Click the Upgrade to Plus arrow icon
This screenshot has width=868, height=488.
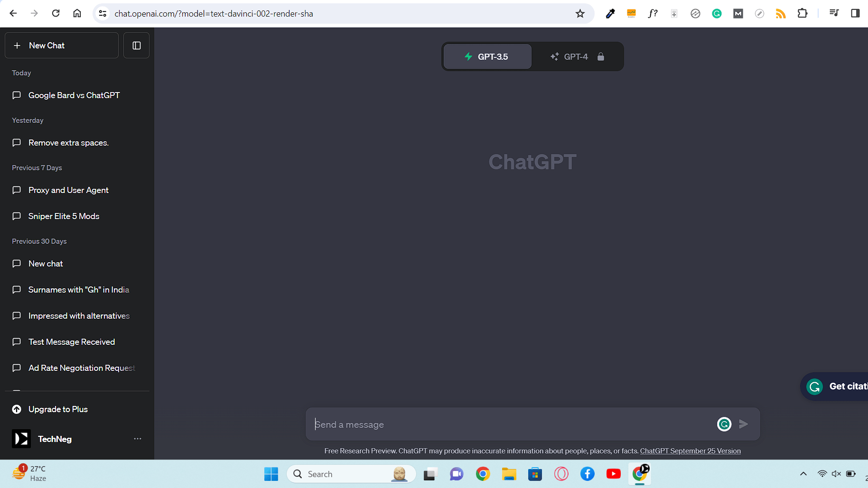click(x=17, y=409)
